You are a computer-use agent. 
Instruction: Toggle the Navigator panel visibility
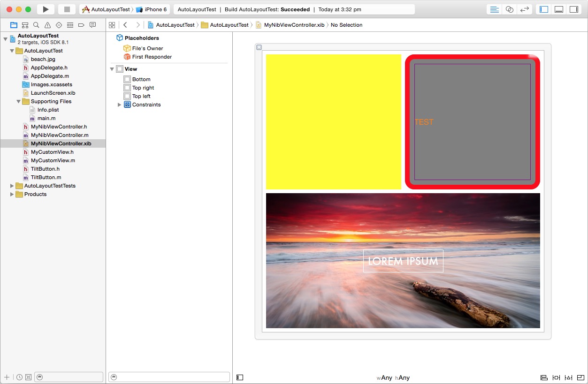pos(544,9)
